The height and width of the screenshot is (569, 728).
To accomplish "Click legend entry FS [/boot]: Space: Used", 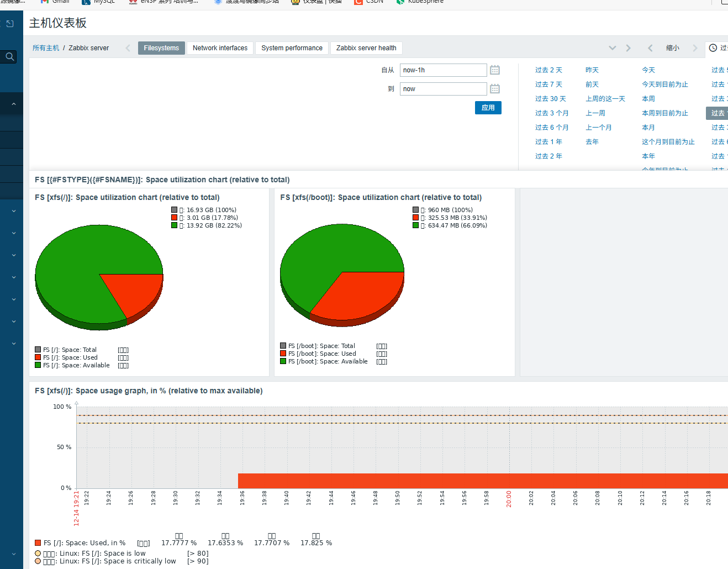I will click(322, 354).
